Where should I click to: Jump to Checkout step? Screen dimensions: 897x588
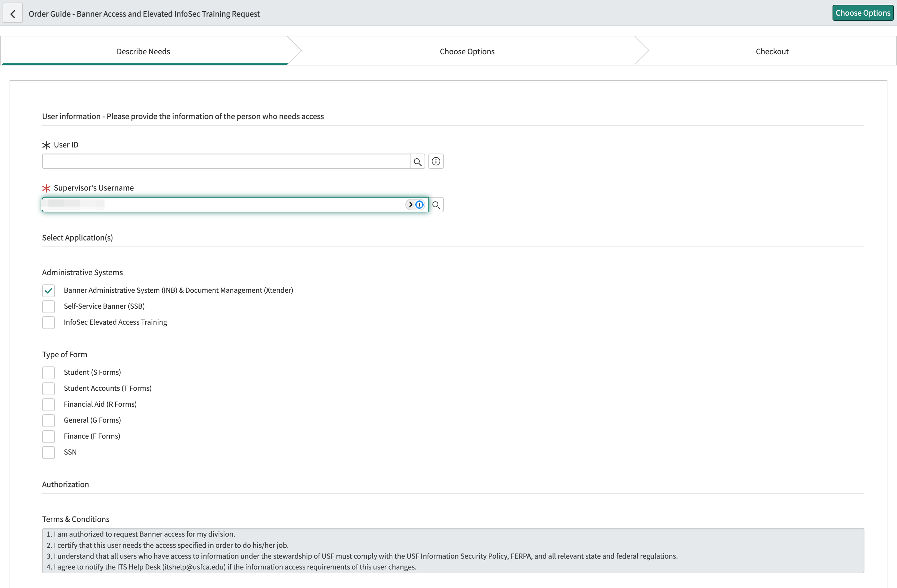point(772,51)
